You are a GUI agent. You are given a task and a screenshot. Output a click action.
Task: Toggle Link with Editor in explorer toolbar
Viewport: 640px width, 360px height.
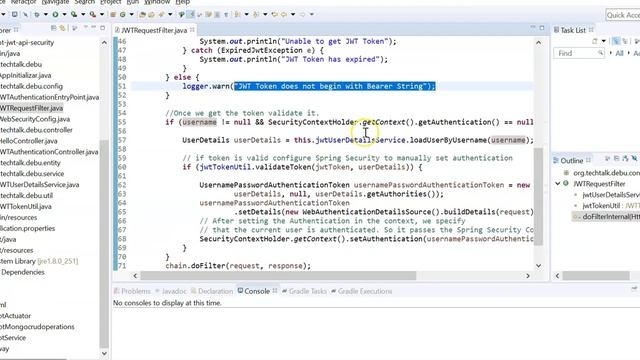(x=62, y=28)
